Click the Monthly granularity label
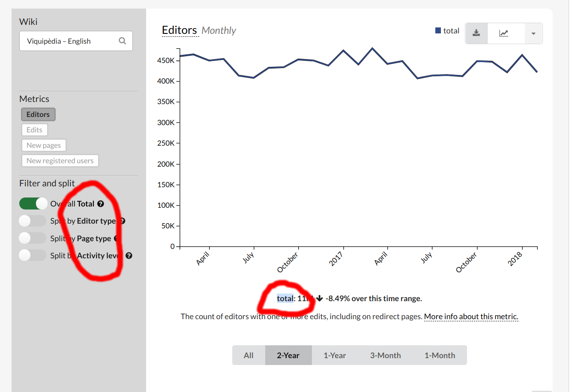Screen dimensions: 572x392 (x=219, y=30)
